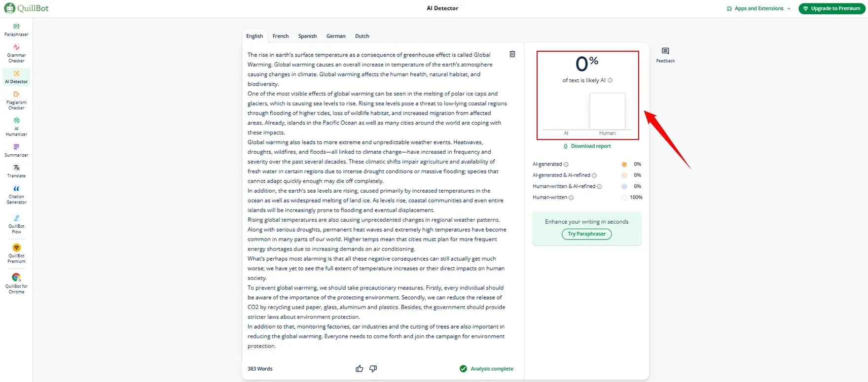Click the QuillBot logo

coord(27,8)
